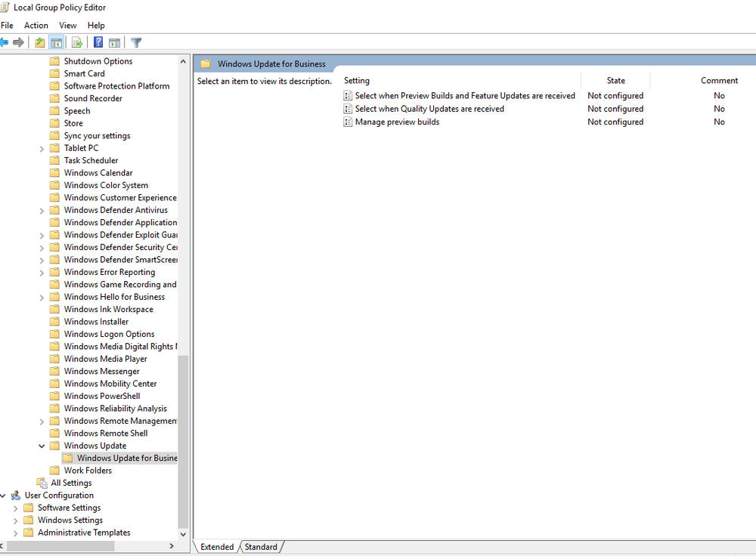Viewport: 756px width, 556px height.
Task: Click the folder icon beside Sound Recorder
Action: [x=55, y=98]
